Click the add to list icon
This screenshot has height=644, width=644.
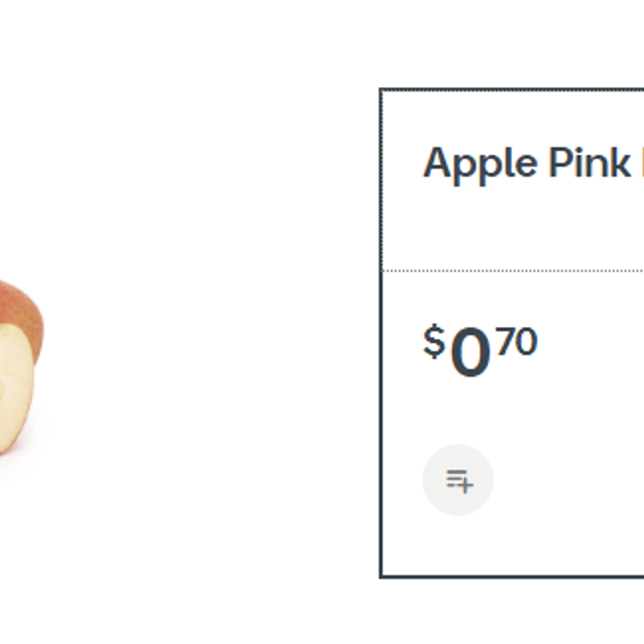point(460,481)
